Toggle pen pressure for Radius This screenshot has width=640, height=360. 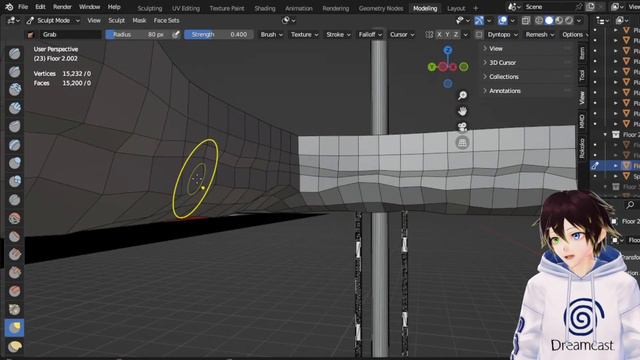176,35
